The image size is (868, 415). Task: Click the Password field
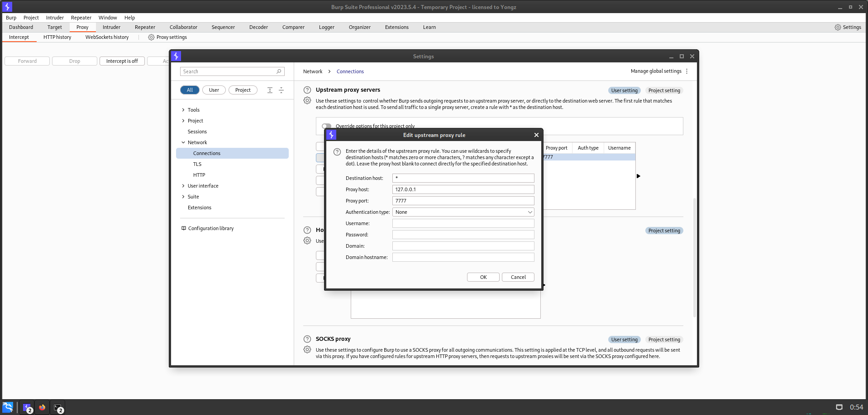pos(463,235)
